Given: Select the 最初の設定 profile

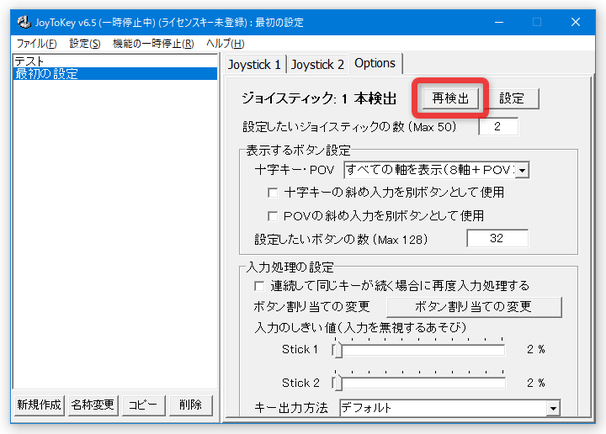Looking at the screenshot, I should (115, 73).
